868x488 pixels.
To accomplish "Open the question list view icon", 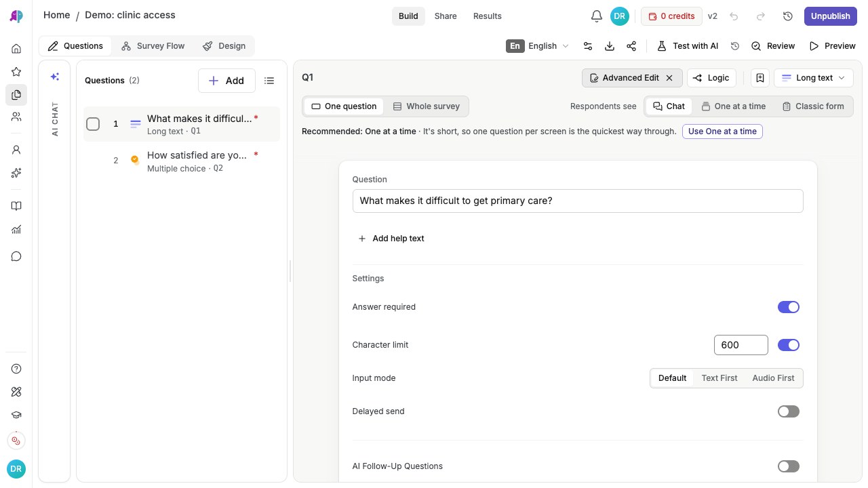I will coord(269,81).
